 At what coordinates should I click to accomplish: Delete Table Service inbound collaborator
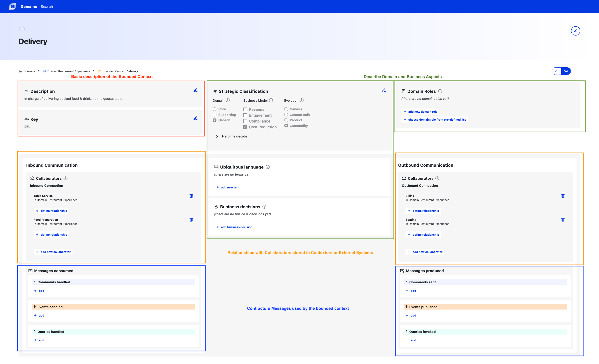[191, 196]
